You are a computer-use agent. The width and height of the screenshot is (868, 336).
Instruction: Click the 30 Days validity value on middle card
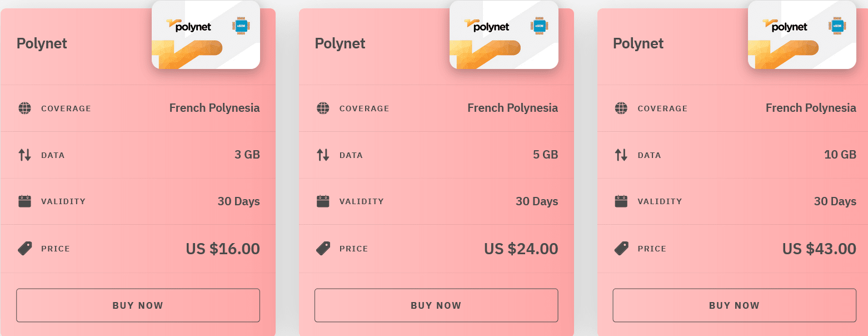537,201
